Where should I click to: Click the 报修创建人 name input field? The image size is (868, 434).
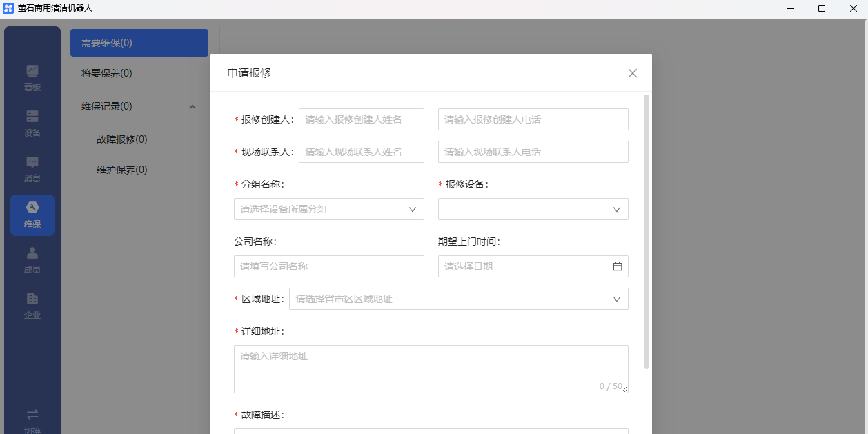(361, 119)
